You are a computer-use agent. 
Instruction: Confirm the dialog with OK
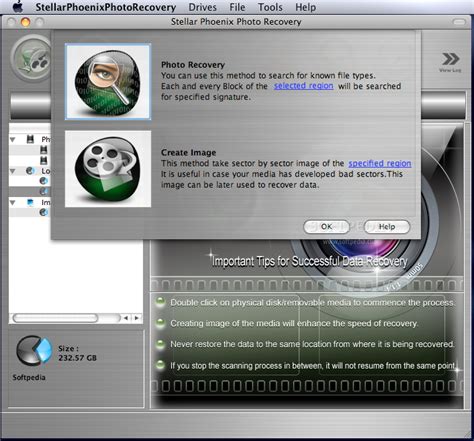tap(326, 227)
